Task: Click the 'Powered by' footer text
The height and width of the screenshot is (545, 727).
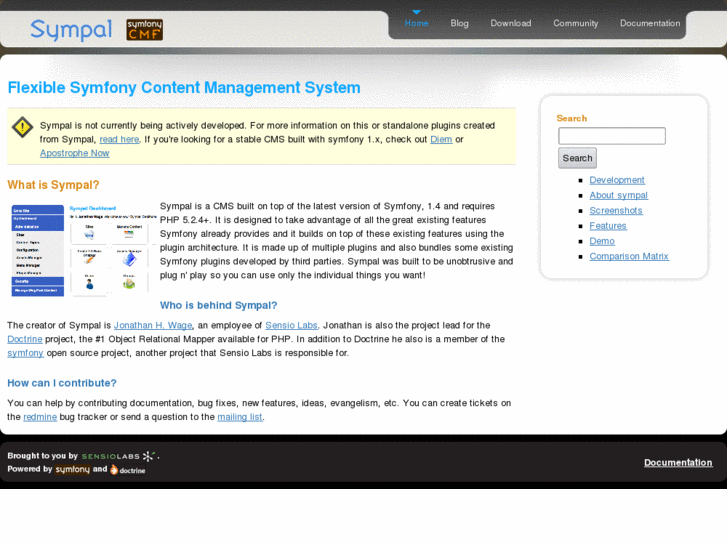Action: pyautogui.click(x=30, y=469)
